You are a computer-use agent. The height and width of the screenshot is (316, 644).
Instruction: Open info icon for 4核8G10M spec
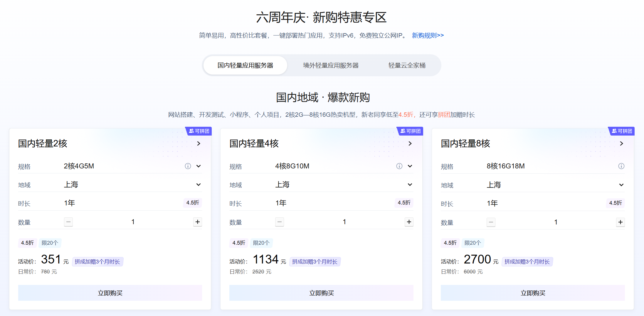(x=399, y=166)
